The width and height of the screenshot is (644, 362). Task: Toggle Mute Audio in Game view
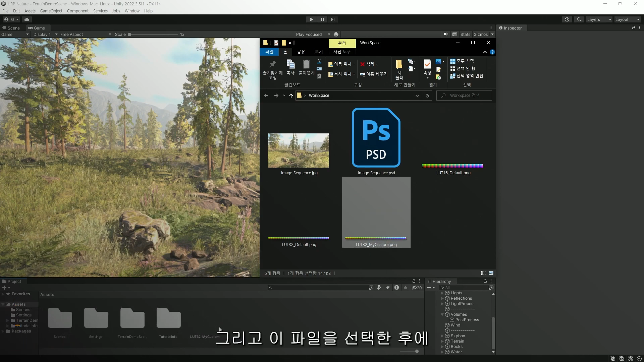pos(446,34)
